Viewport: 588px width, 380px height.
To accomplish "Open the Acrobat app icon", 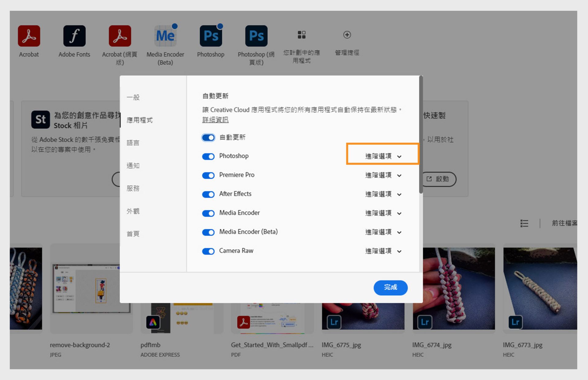I will point(29,36).
